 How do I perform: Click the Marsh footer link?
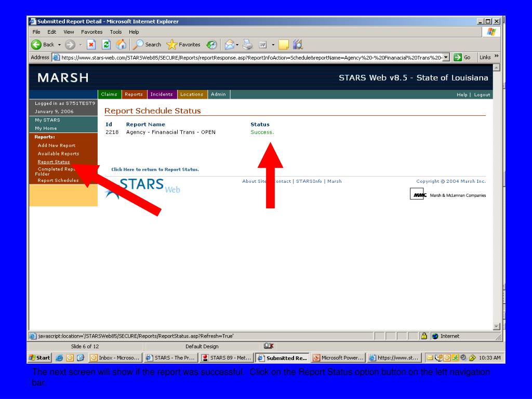(335, 181)
